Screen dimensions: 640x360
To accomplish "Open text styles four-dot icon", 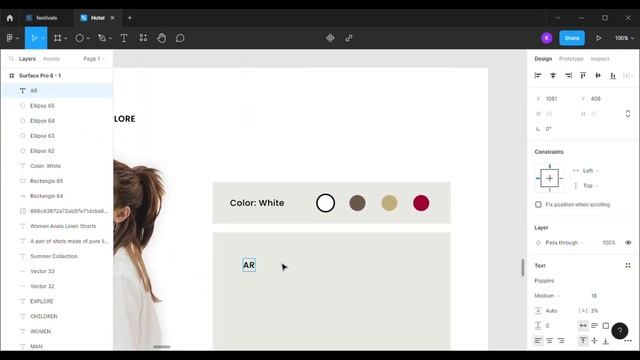I will (628, 265).
